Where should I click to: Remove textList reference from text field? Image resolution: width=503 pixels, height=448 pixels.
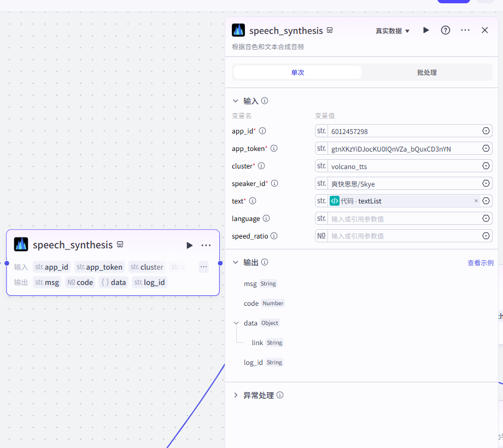pyautogui.click(x=476, y=201)
